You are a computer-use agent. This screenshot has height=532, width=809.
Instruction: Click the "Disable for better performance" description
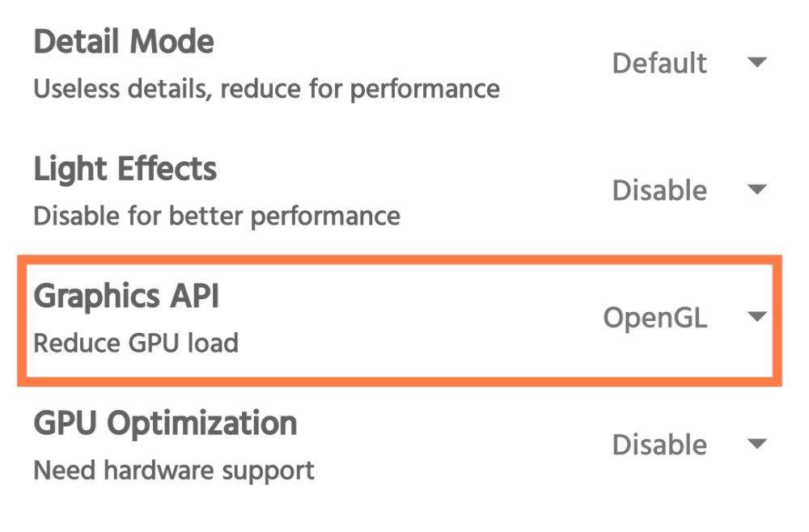point(217,216)
